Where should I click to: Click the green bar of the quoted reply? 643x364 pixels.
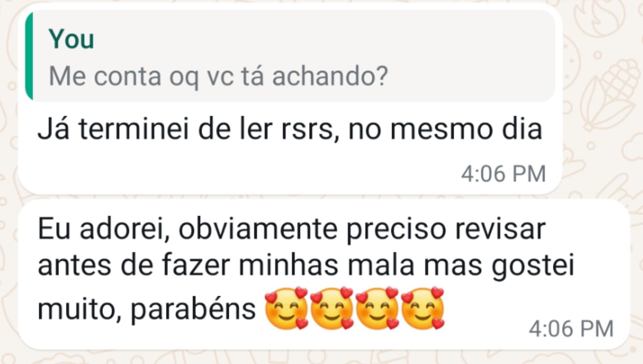(29, 57)
